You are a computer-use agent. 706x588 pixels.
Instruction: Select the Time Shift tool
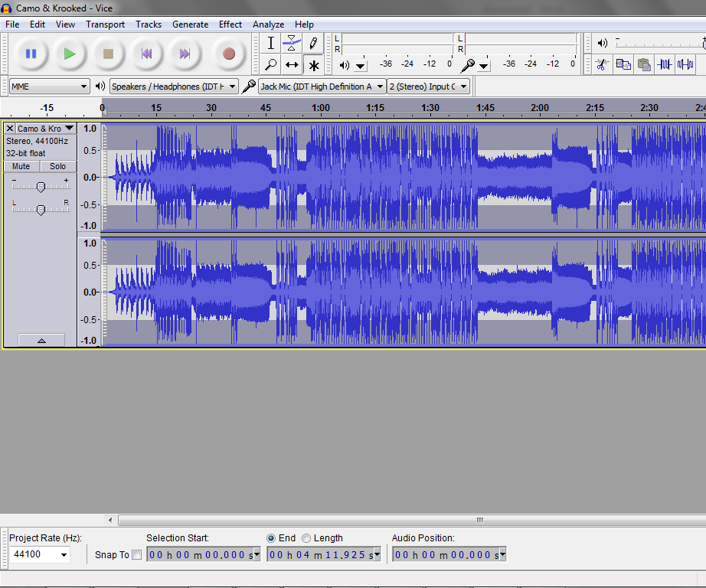[x=292, y=65]
